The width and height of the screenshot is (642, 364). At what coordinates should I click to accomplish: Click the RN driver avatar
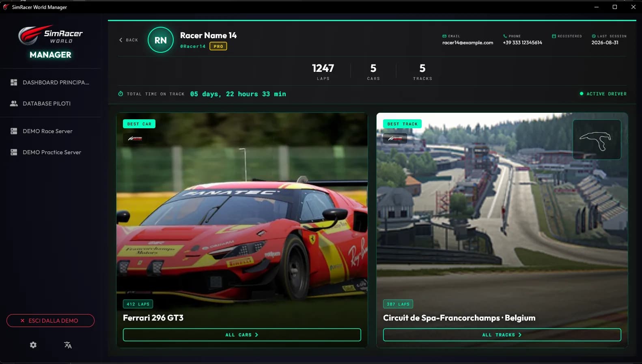[161, 40]
